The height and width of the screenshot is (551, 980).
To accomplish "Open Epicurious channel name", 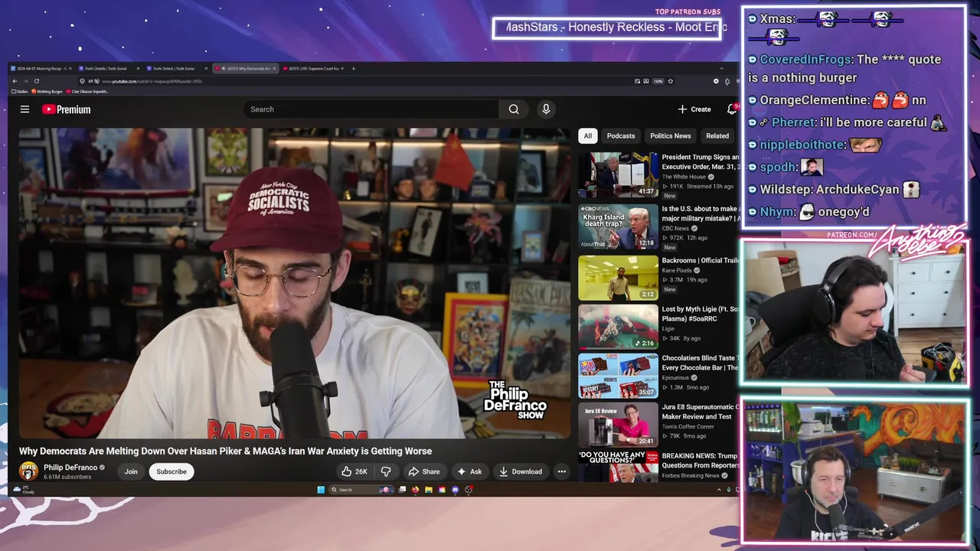I will (676, 377).
